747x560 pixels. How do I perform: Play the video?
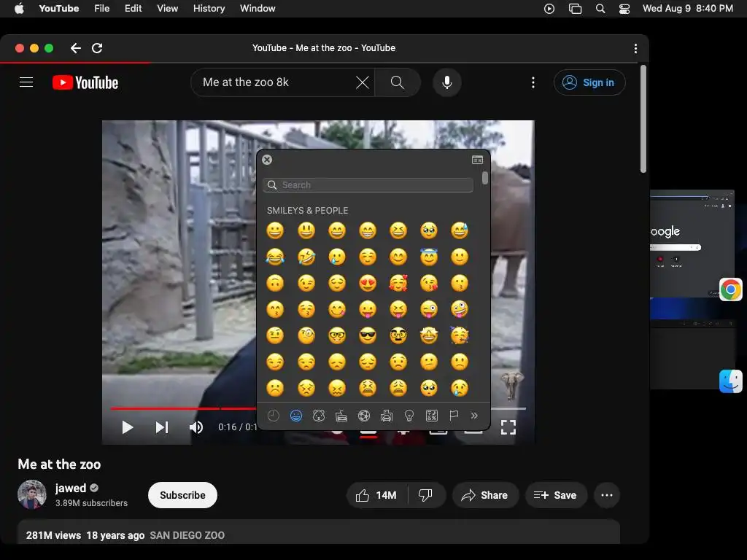coord(127,427)
